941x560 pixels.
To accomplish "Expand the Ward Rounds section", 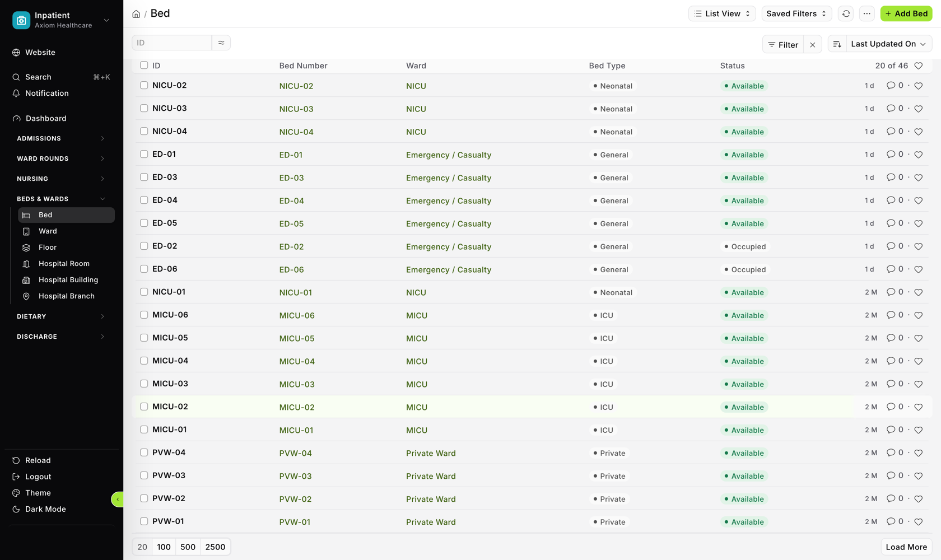I will 60,158.
